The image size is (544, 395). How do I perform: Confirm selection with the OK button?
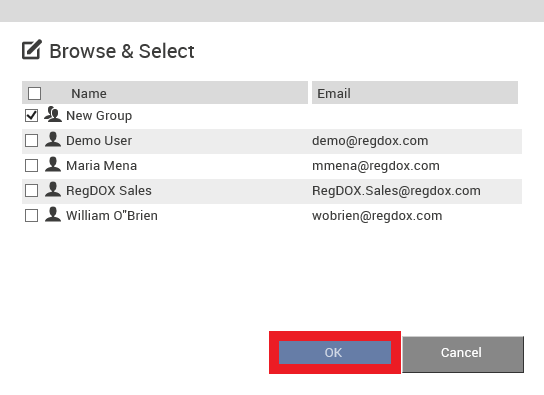click(335, 352)
